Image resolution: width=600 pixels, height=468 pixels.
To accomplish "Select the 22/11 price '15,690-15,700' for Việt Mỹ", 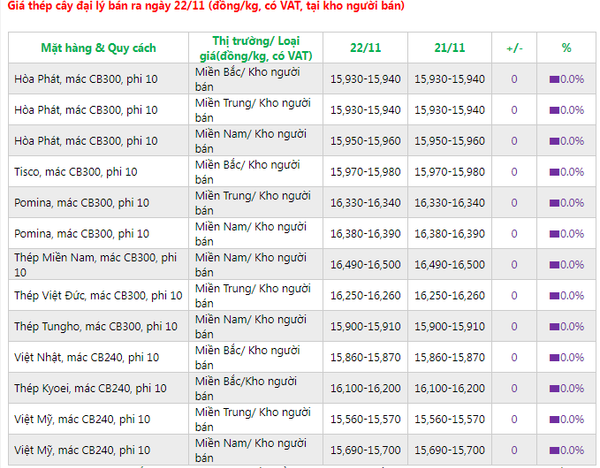I will (365, 450).
